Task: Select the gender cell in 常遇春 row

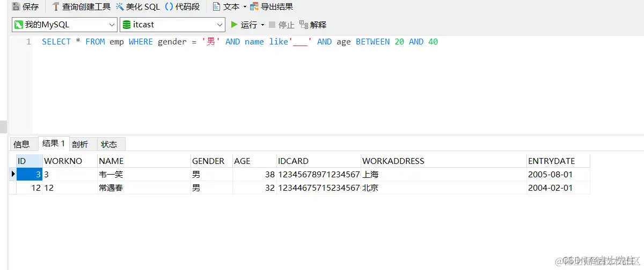Action: pos(211,187)
